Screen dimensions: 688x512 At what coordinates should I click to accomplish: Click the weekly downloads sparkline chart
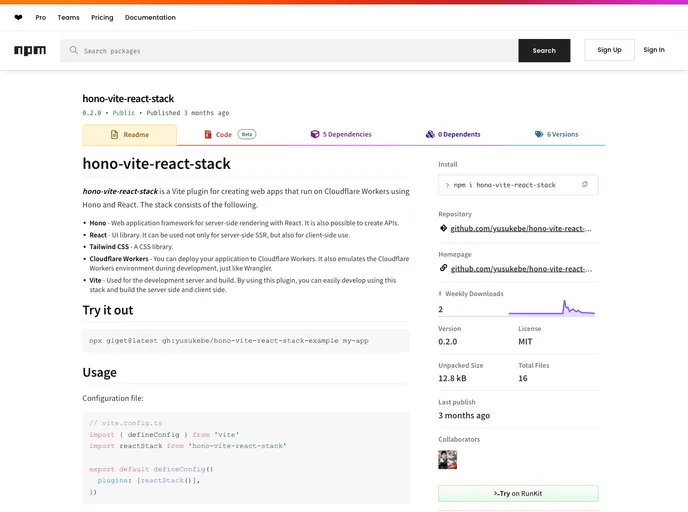[552, 308]
